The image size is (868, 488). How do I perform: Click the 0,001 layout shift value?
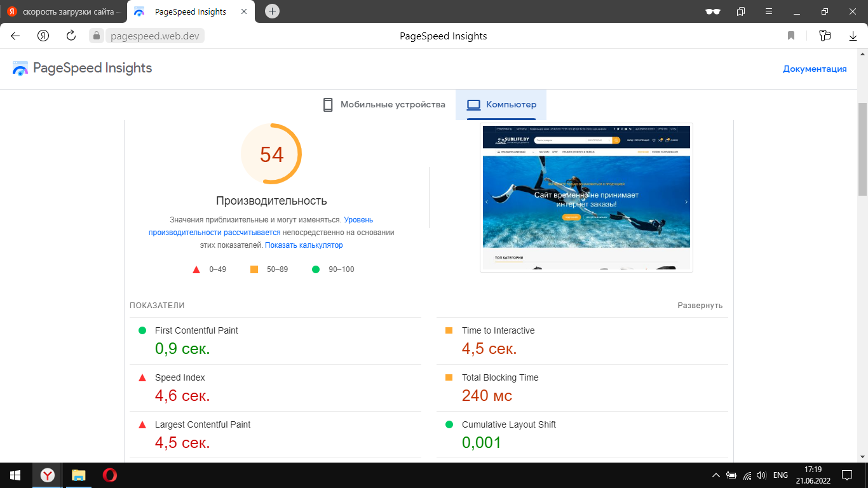click(482, 443)
